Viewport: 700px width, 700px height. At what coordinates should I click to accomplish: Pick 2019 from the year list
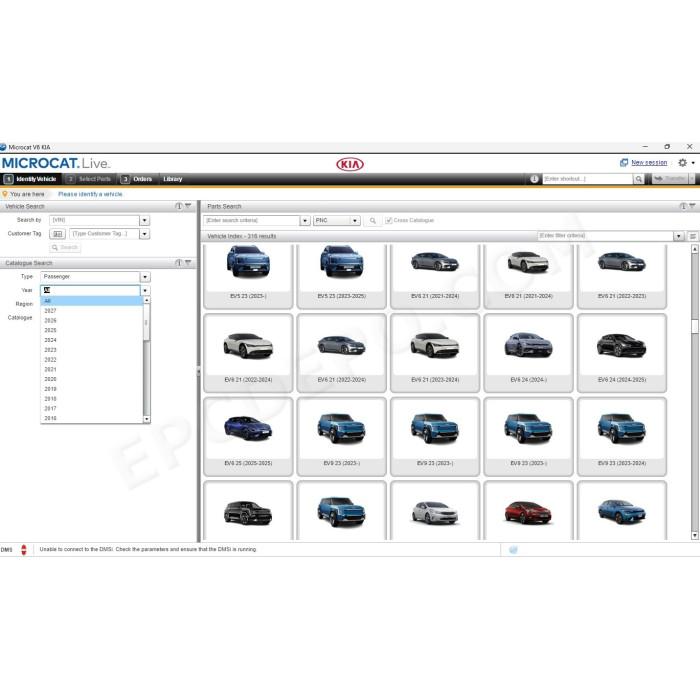click(92, 389)
